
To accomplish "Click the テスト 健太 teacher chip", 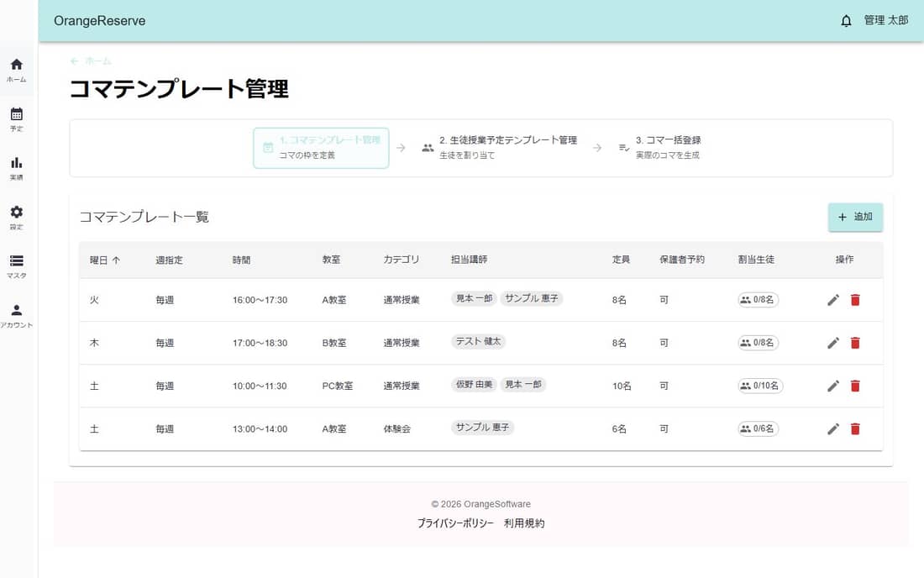I will [479, 341].
